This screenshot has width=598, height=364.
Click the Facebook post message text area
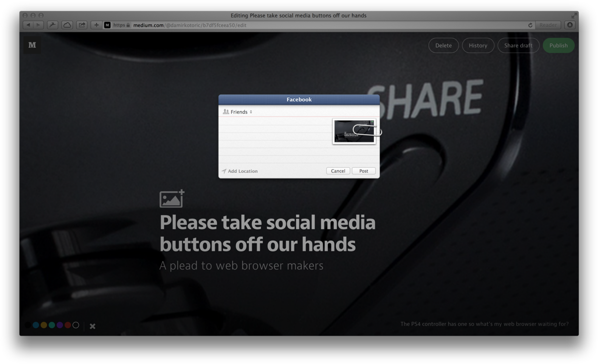(275, 140)
